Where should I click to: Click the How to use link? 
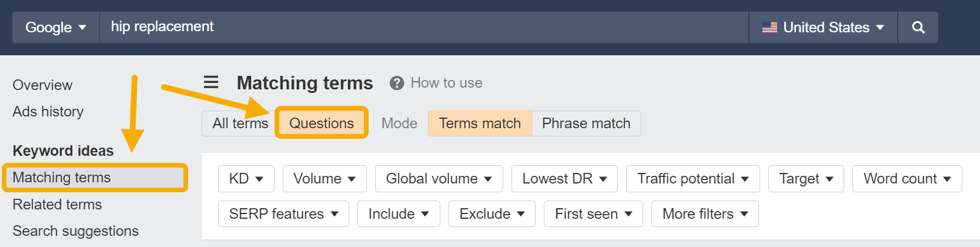(x=446, y=84)
